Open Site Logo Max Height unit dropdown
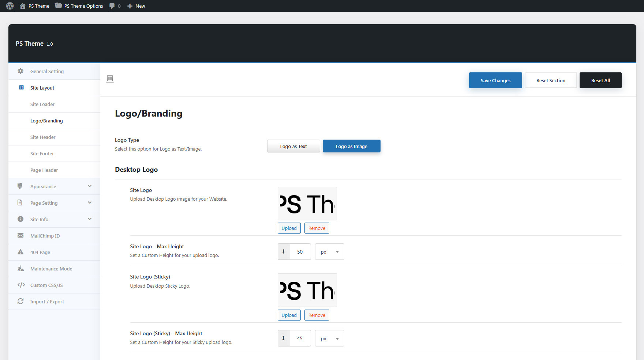This screenshot has height=360, width=644. pos(329,252)
